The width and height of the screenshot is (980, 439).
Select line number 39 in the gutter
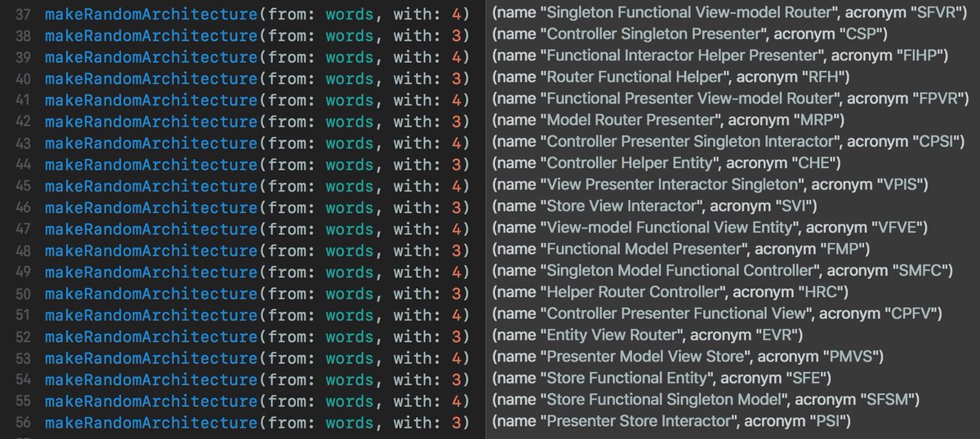(21, 58)
